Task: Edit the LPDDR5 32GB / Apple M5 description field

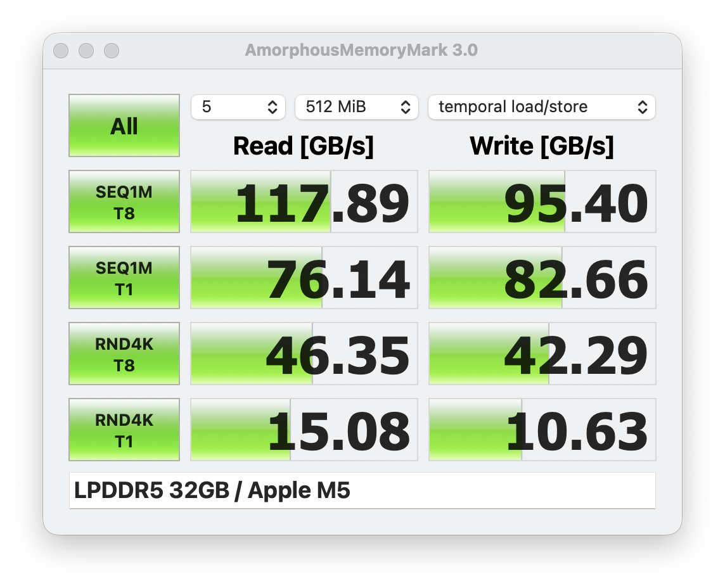Action: (361, 490)
